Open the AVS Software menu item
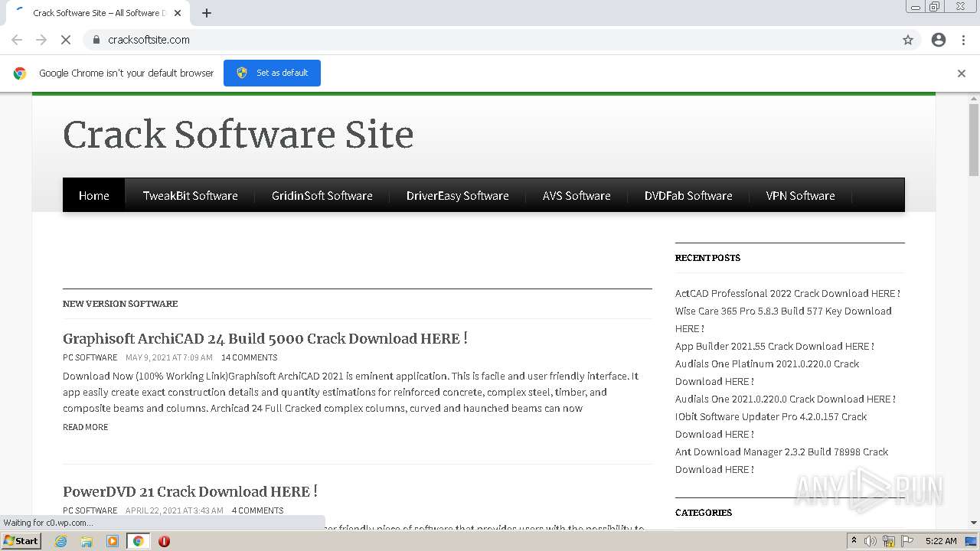Viewport: 980px width, 551px height. 577,196
